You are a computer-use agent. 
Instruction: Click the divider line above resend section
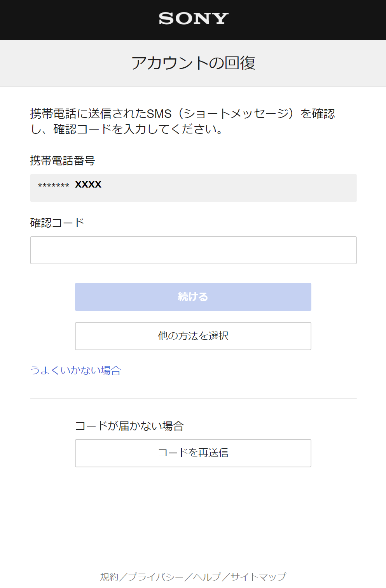pyautogui.click(x=193, y=398)
